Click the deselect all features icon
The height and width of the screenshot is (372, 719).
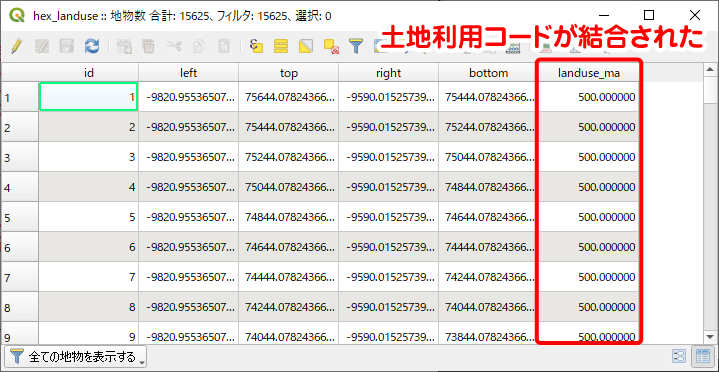pos(331,45)
